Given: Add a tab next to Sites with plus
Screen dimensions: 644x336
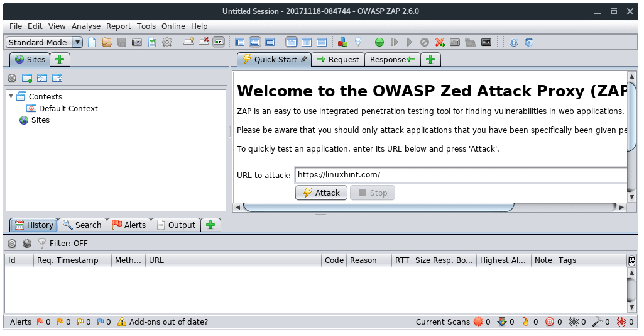Looking at the screenshot, I should 60,60.
